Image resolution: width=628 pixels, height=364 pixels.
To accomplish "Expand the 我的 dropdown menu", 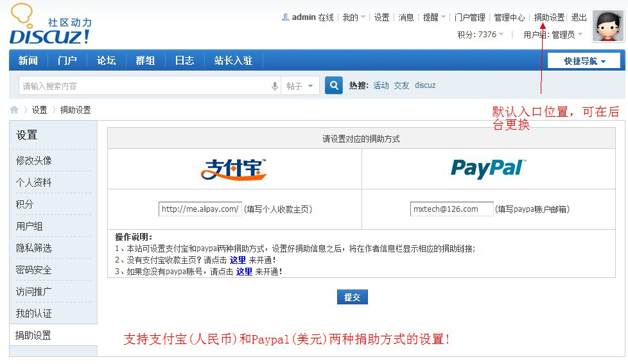I will click(354, 17).
